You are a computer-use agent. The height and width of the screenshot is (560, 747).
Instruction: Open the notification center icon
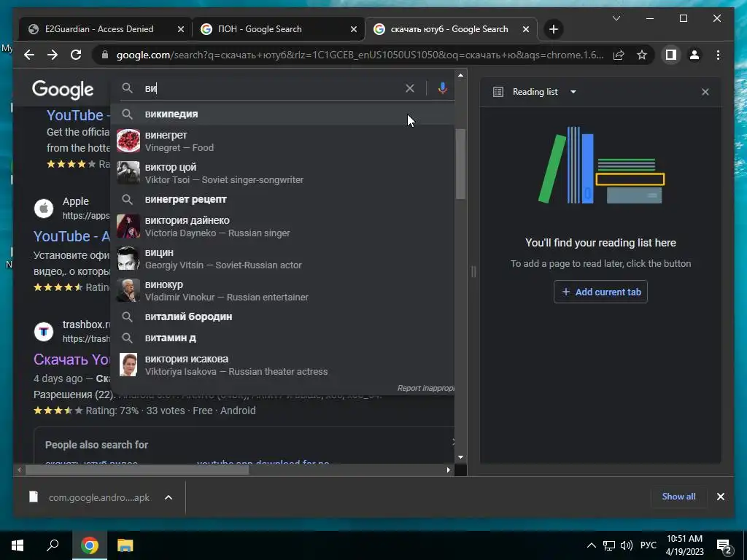coord(724,546)
